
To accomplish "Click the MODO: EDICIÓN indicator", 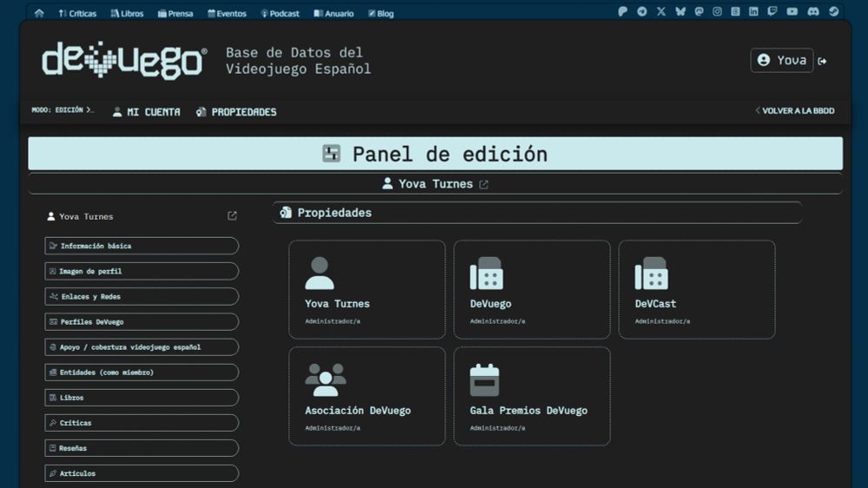I will pyautogui.click(x=62, y=110).
